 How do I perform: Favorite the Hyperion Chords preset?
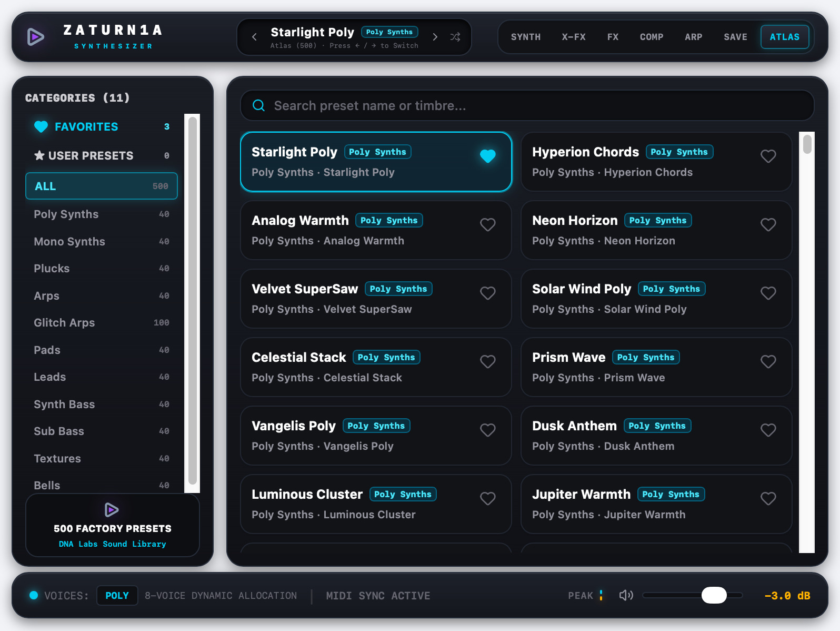[x=768, y=156]
